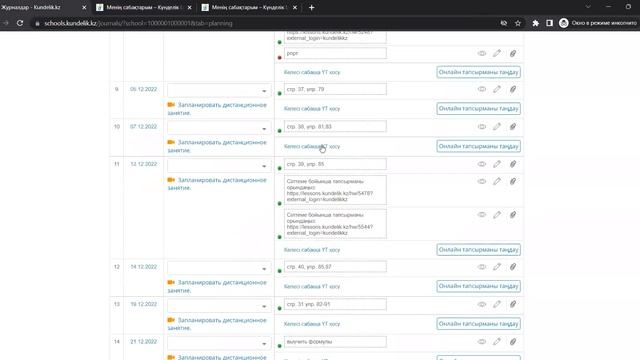Screen dimensions: 640x360
Task: Reload the page
Action: 20,23
